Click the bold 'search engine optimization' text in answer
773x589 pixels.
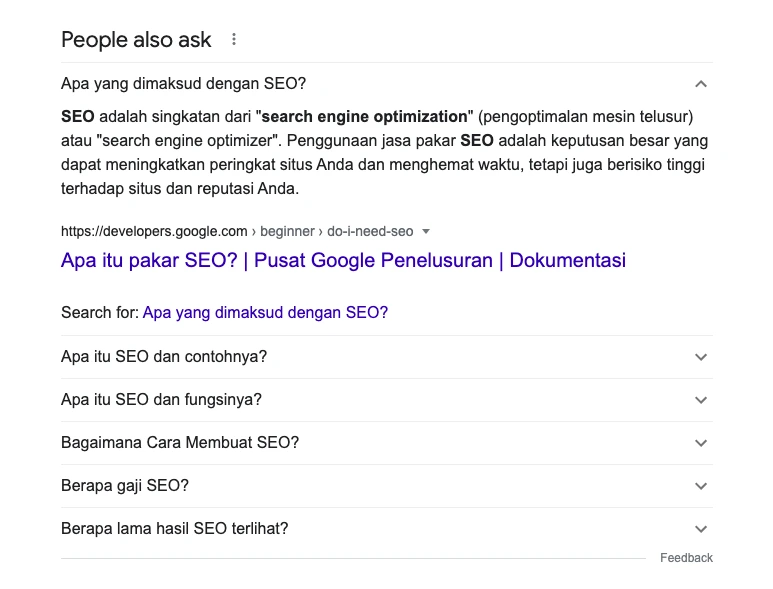pyautogui.click(x=364, y=117)
